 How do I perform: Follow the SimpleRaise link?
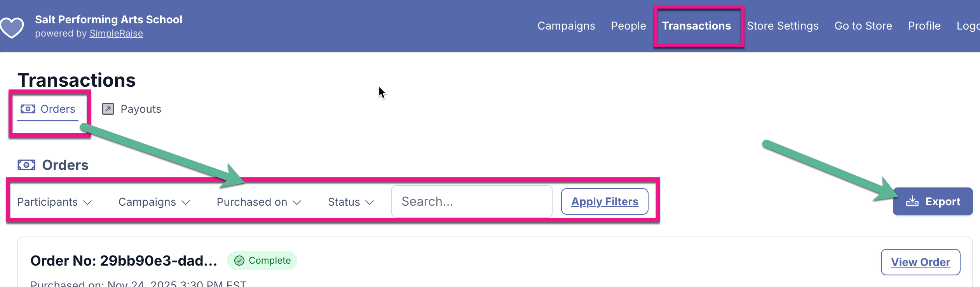click(116, 33)
